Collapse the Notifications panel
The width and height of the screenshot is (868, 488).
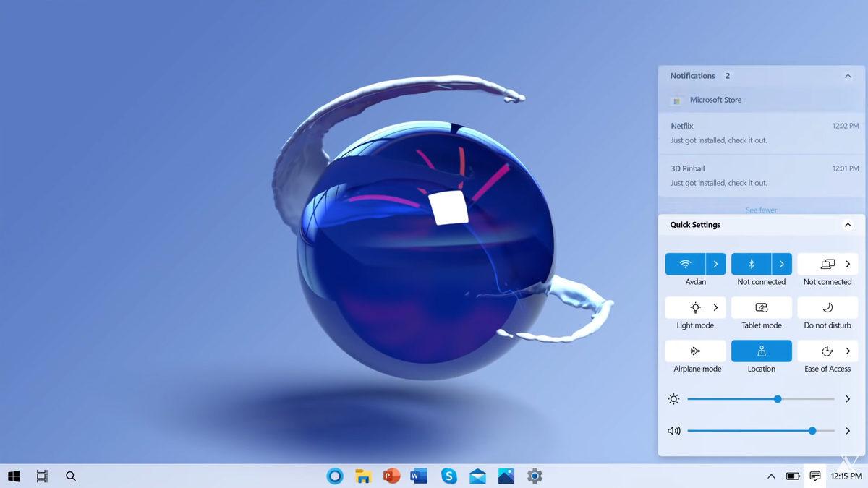847,75
